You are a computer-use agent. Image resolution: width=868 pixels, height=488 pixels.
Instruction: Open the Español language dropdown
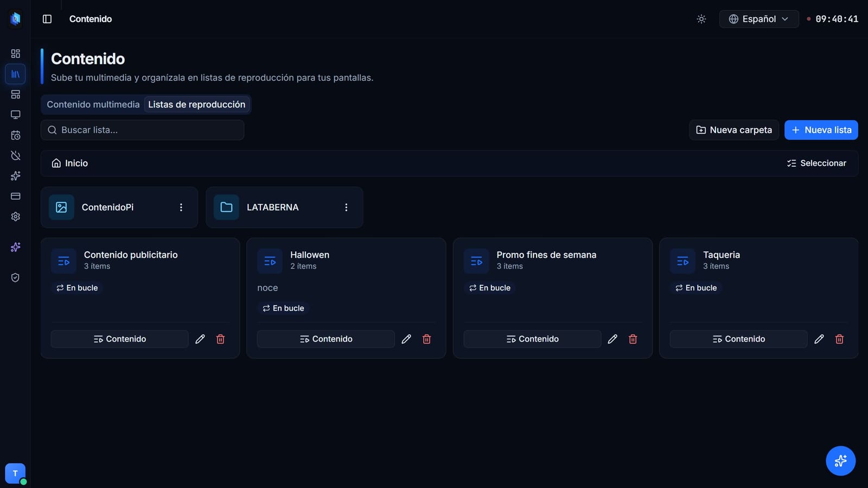(759, 19)
